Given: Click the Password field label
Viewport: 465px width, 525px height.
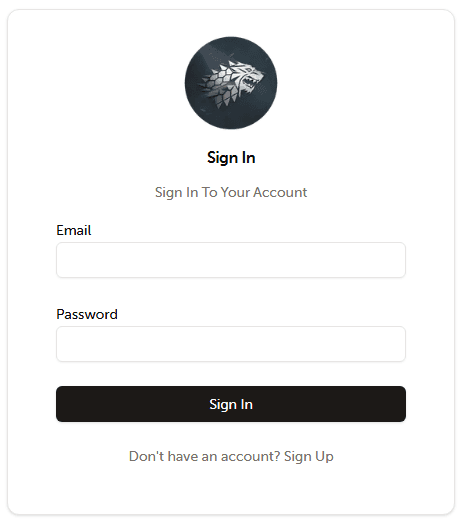Looking at the screenshot, I should [87, 314].
